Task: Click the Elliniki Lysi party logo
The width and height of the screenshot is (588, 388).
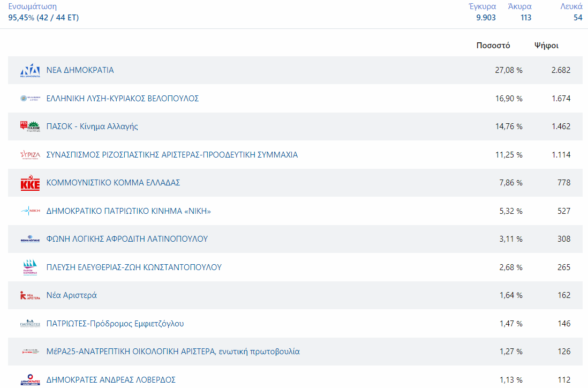Action: click(30, 99)
